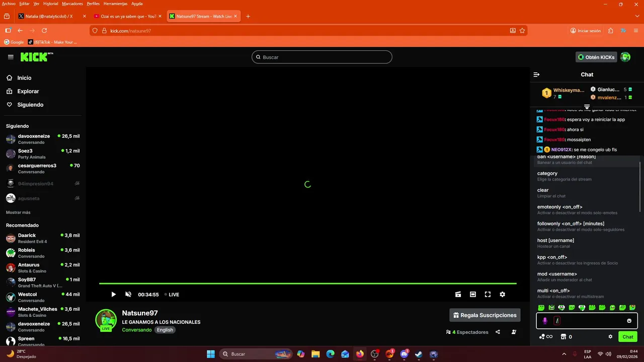Click the purple microphone icon in chat box
This screenshot has width=644, height=362.
(544, 321)
